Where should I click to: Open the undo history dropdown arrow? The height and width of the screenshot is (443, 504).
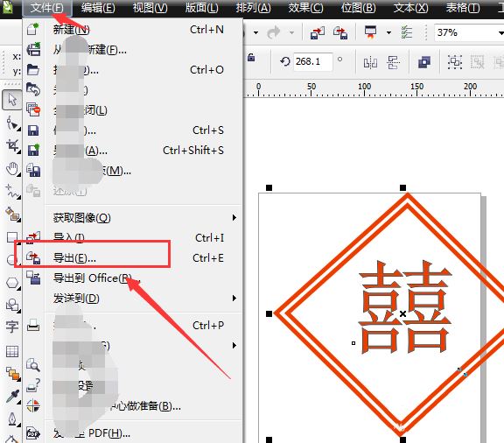point(255,32)
